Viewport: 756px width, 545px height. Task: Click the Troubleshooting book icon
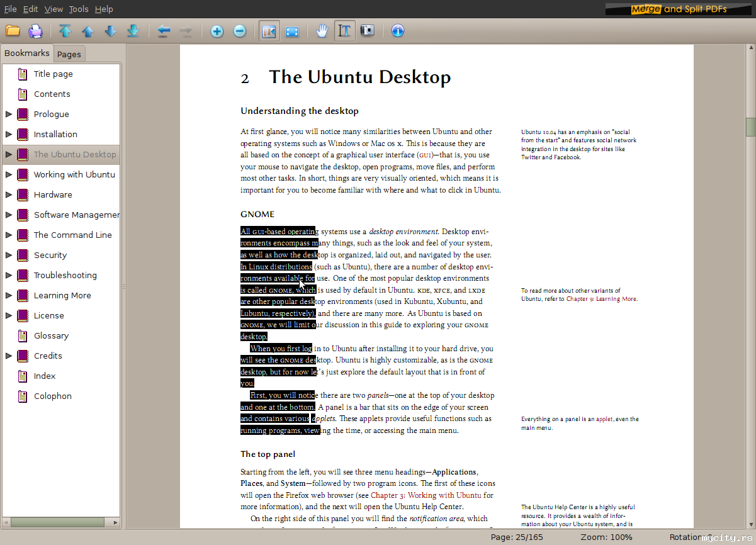pyautogui.click(x=23, y=275)
